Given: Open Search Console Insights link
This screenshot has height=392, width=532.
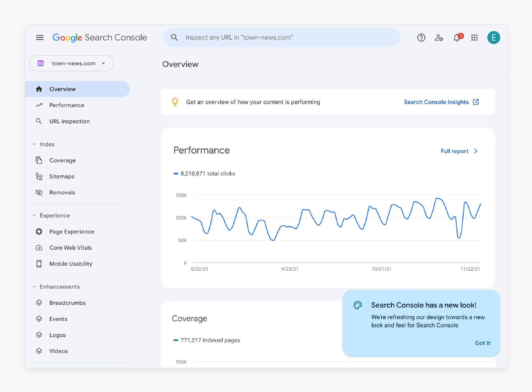Looking at the screenshot, I should pos(441,102).
